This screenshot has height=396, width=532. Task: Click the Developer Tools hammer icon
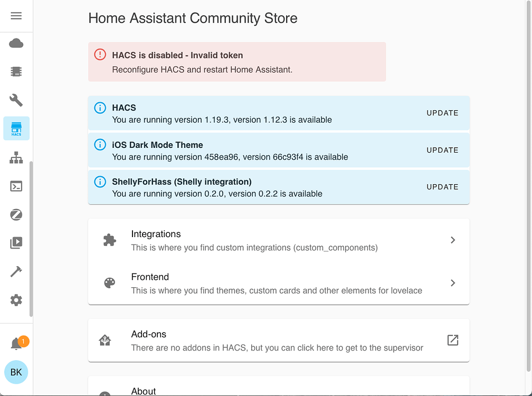(x=16, y=271)
